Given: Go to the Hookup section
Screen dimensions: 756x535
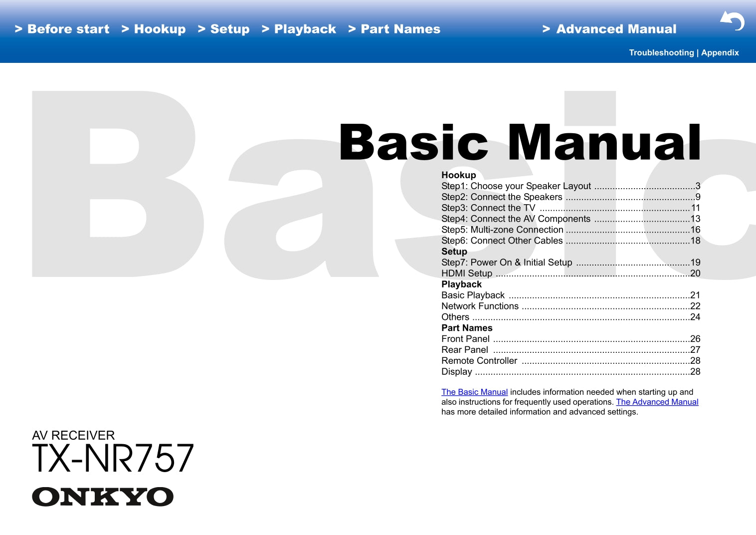Looking at the screenshot, I should pyautogui.click(x=154, y=29).
